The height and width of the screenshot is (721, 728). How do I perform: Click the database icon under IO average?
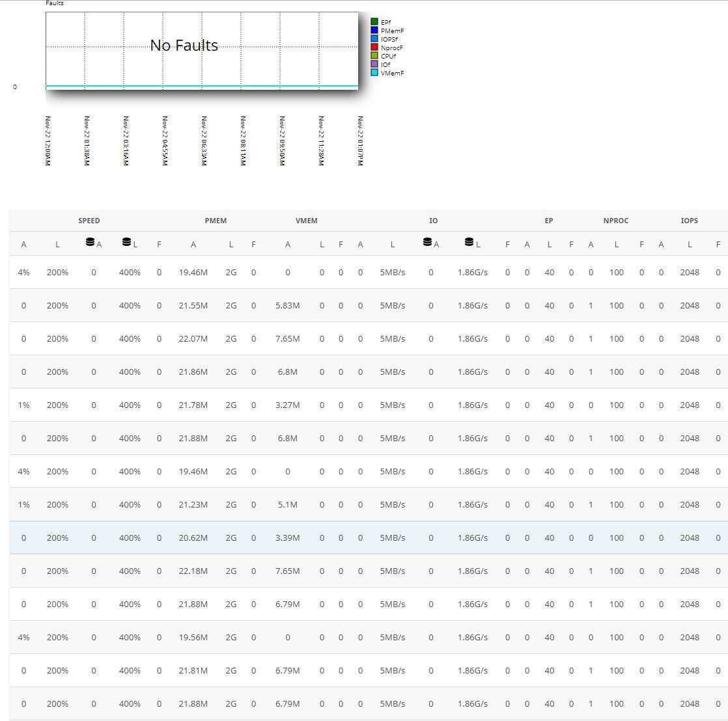(427, 243)
